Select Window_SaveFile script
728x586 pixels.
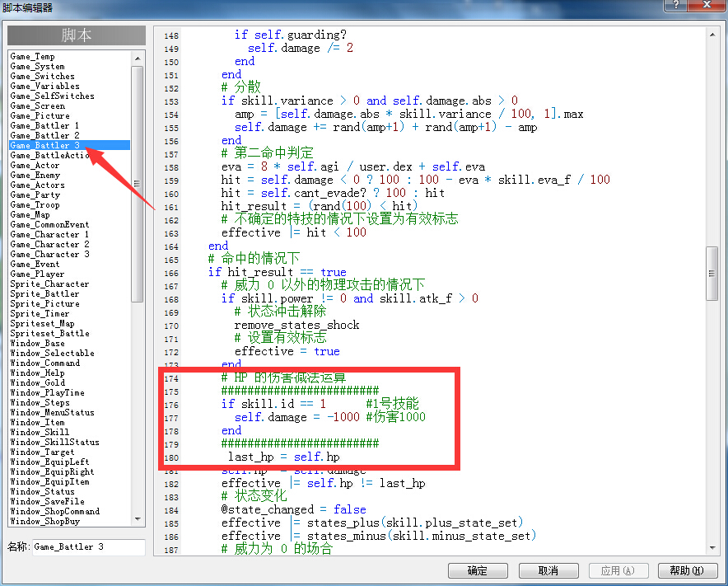pos(48,501)
